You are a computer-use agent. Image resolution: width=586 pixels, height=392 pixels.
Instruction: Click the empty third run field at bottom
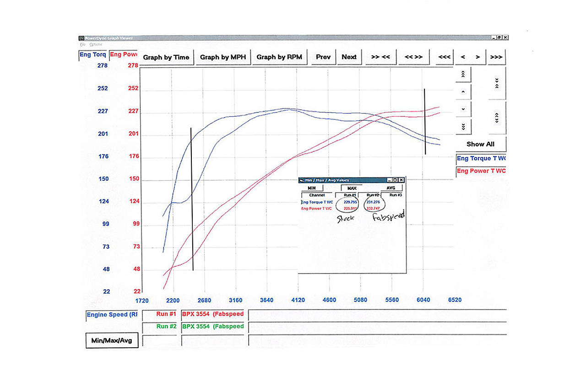(160, 341)
